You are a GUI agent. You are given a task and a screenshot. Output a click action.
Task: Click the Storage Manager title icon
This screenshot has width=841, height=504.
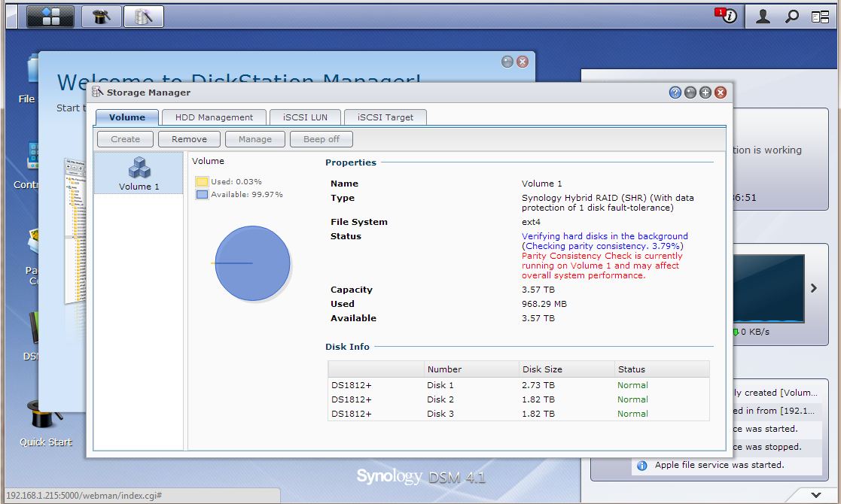tap(98, 92)
